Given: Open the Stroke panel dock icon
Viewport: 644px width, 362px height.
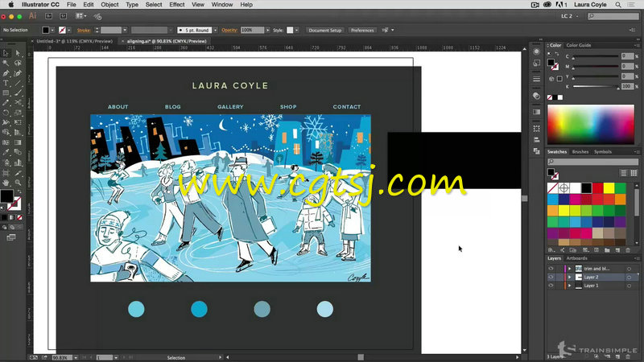Looking at the screenshot, I should (536, 79).
